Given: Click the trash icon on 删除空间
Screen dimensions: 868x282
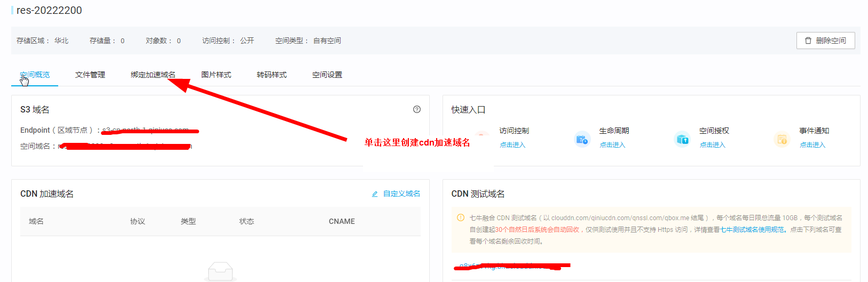Looking at the screenshot, I should pyautogui.click(x=808, y=41).
